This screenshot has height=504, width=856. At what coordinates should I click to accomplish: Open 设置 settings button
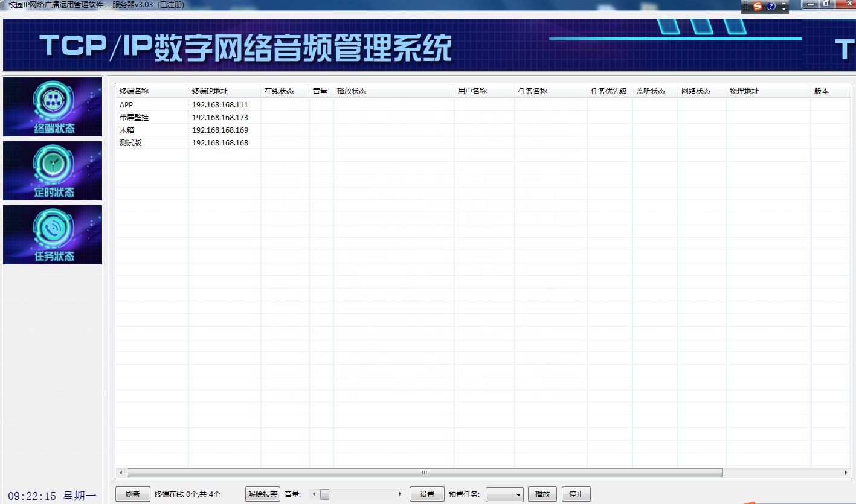coord(427,494)
